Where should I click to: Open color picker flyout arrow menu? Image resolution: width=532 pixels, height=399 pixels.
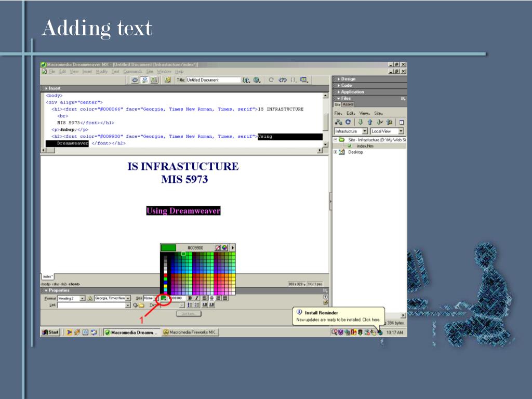click(232, 248)
